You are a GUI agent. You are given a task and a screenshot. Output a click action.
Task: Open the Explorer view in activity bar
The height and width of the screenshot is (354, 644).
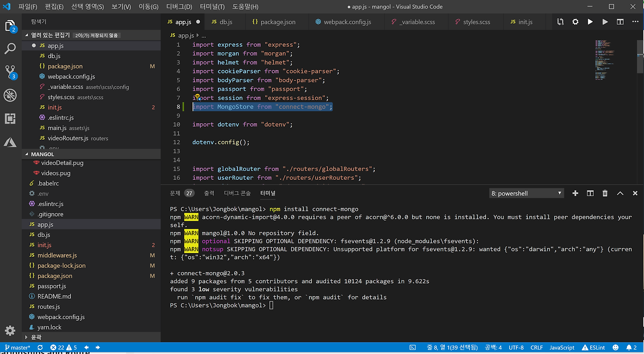pyautogui.click(x=10, y=26)
